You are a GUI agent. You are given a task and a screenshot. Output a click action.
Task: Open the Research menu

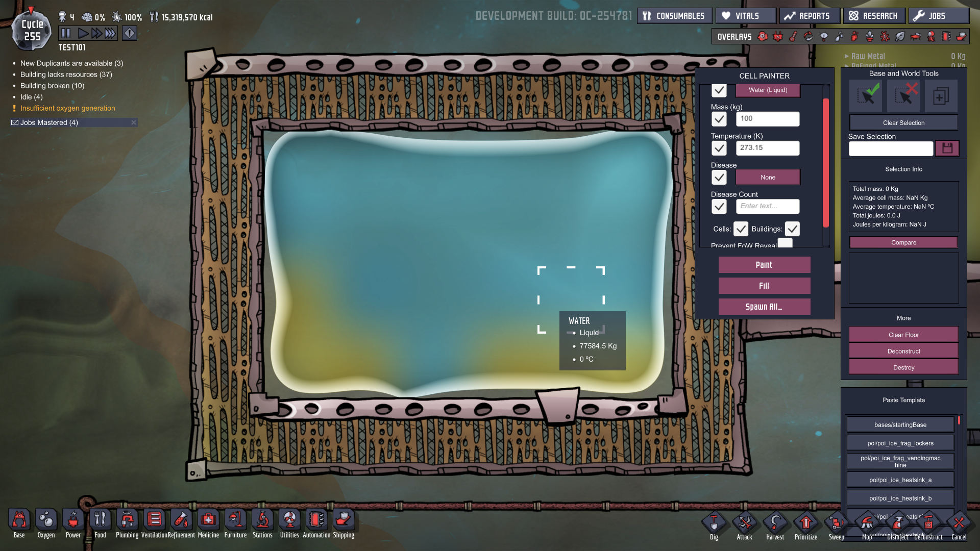(x=874, y=16)
